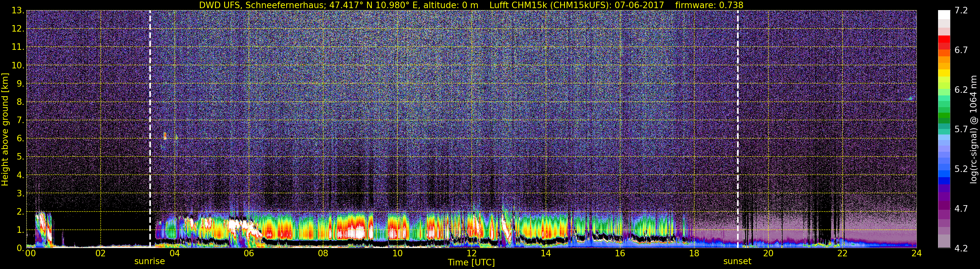The height and width of the screenshot is (269, 980).
Task: Click the time axis tick label '22'
Action: [x=842, y=253]
